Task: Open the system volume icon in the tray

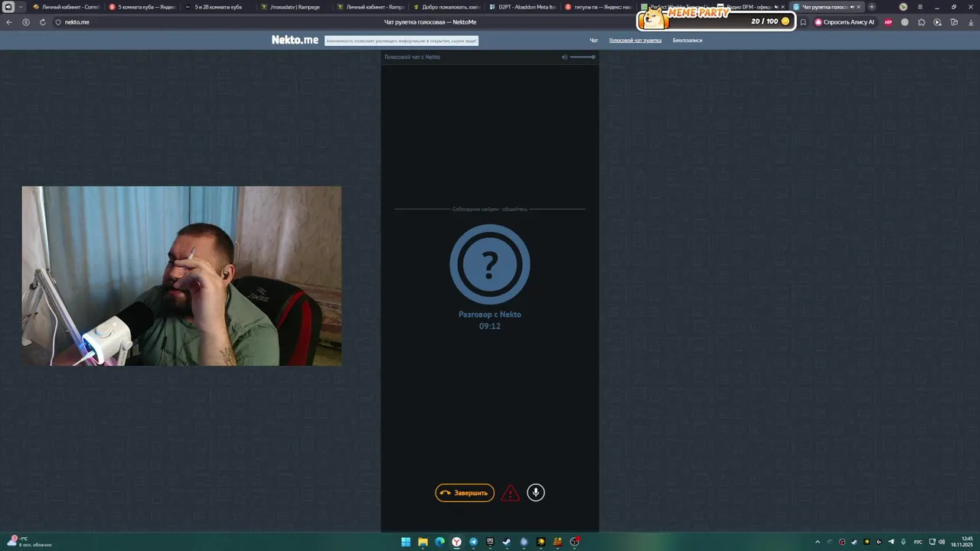Action: (942, 542)
